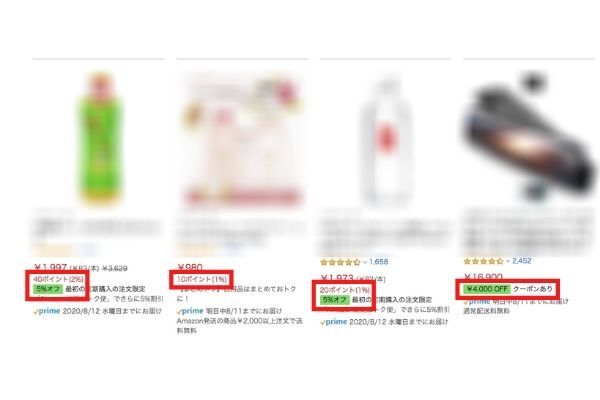The image size is (600, 400).
Task: Open the black dash camera product image
Action: (x=528, y=137)
